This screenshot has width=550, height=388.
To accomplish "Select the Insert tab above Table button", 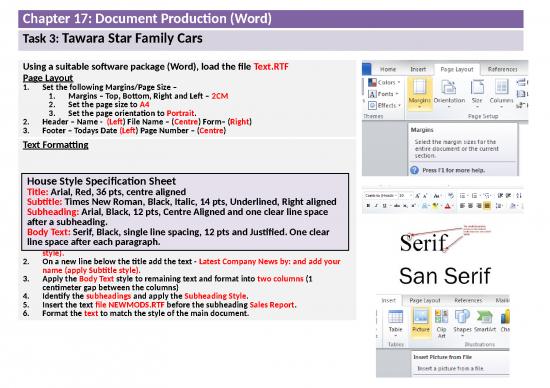I will pos(389,300).
